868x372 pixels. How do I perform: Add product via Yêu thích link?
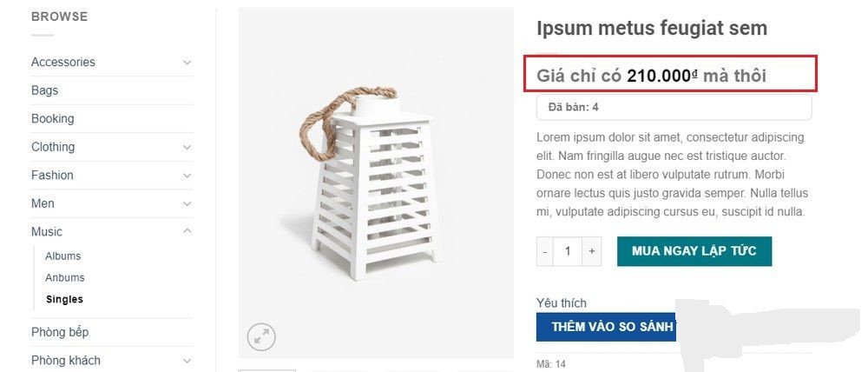[562, 303]
